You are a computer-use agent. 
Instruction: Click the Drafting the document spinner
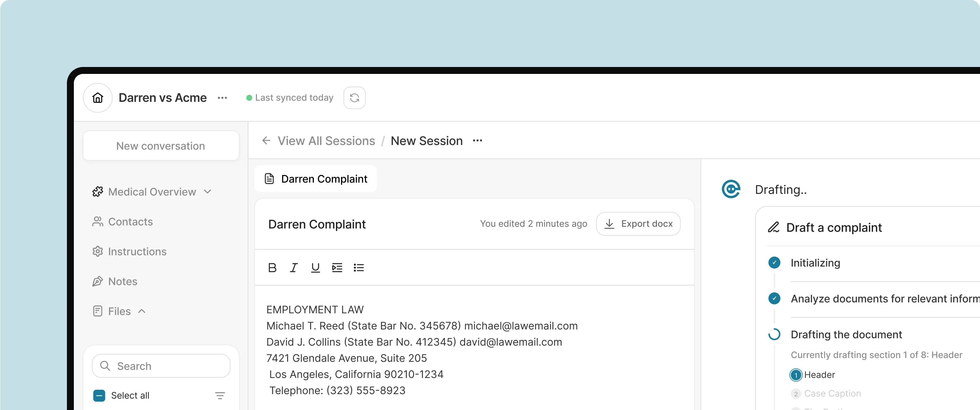pyautogui.click(x=774, y=334)
